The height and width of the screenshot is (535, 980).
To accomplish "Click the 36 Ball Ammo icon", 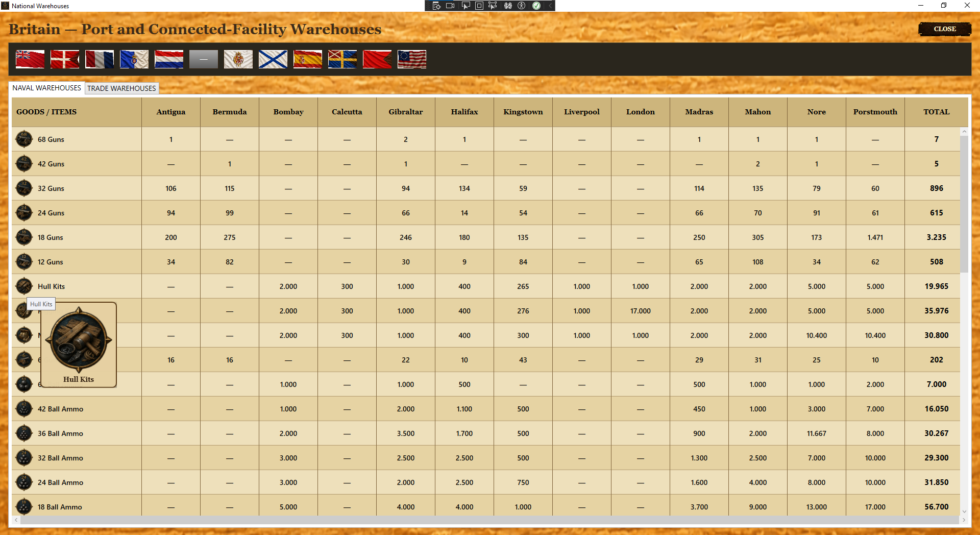I will (24, 433).
